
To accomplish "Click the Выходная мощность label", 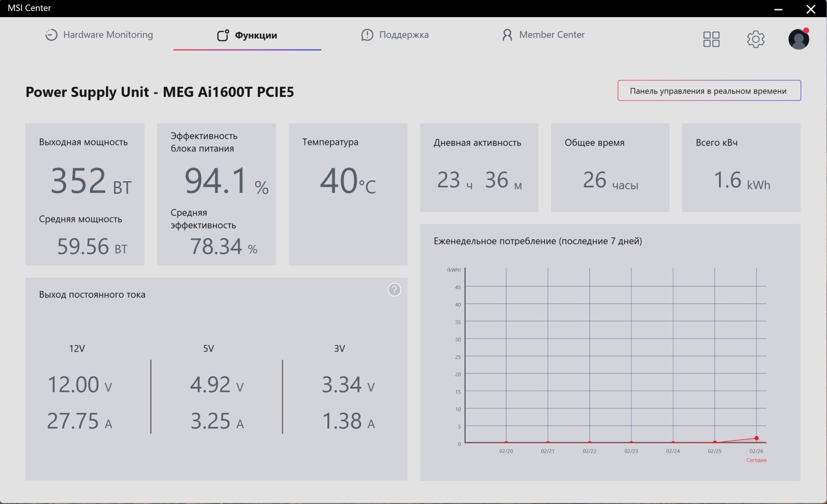I will pyautogui.click(x=83, y=142).
